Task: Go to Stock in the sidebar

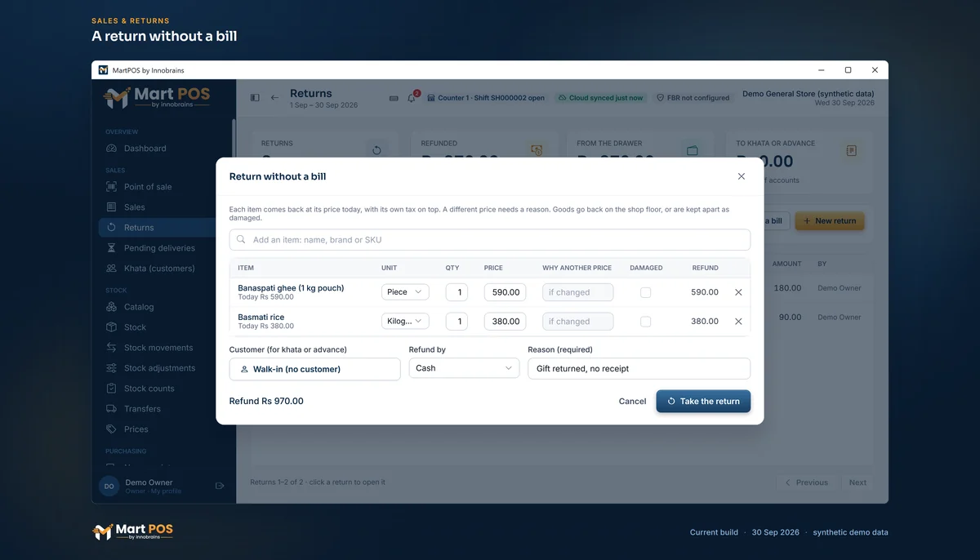Action: 135,327
